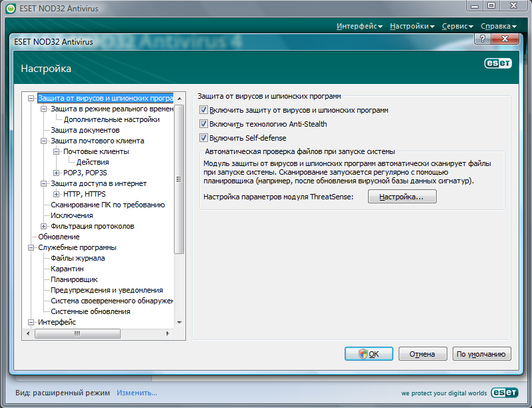Expand the HTTP, HTTPS tree node

(x=57, y=194)
